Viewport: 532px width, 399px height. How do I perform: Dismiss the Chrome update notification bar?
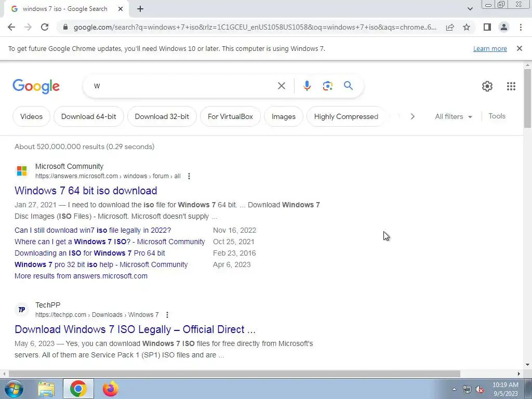coord(519,48)
